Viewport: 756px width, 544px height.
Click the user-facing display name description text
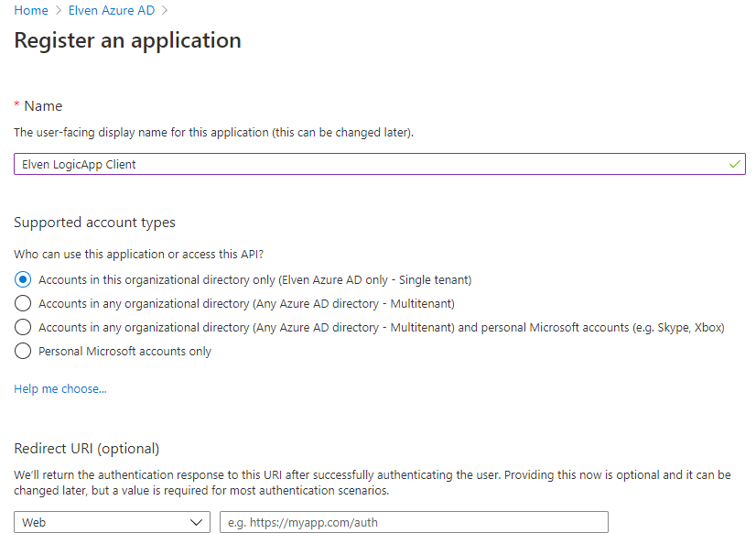213,132
